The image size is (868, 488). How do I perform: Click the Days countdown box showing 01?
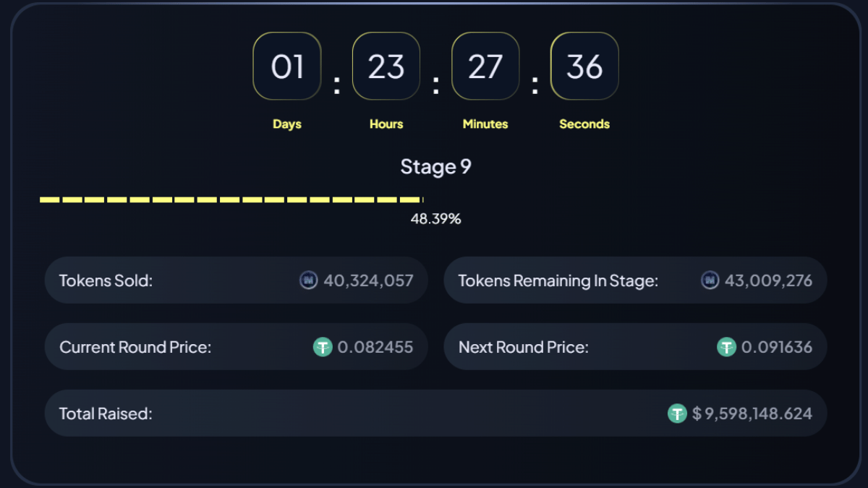point(287,67)
